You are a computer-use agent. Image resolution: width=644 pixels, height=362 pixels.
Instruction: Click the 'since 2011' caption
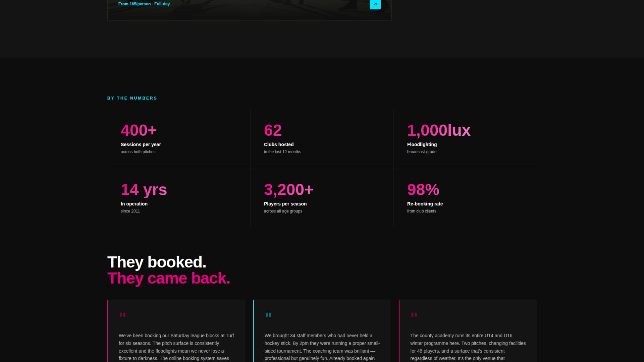coord(130,211)
